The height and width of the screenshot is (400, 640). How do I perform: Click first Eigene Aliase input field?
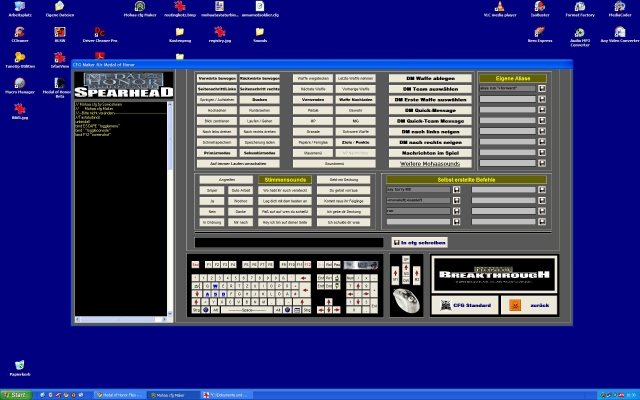click(x=507, y=89)
